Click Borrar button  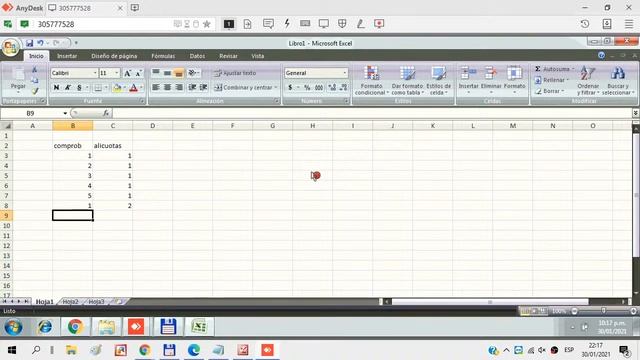549,91
